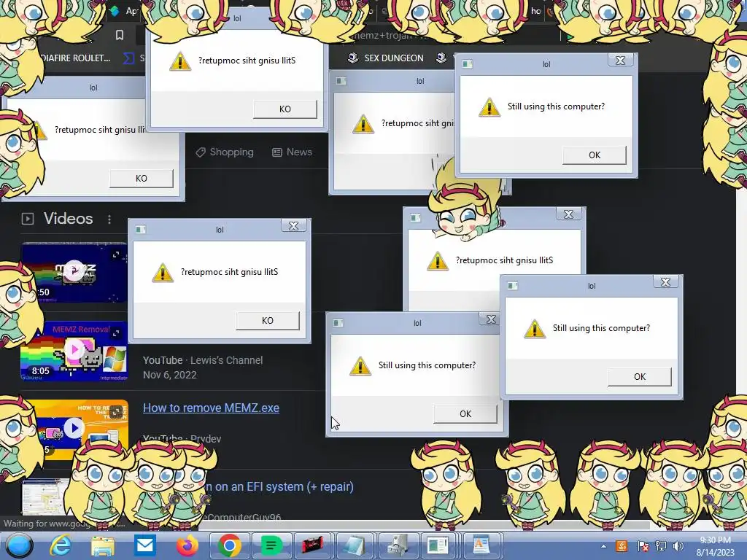Click the bookmark icon in browser toolbar

120,35
